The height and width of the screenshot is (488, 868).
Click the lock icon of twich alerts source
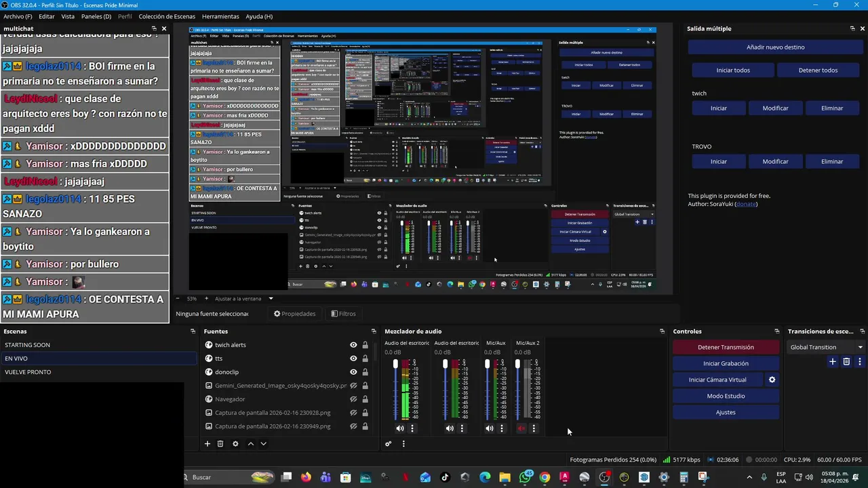coord(365,345)
